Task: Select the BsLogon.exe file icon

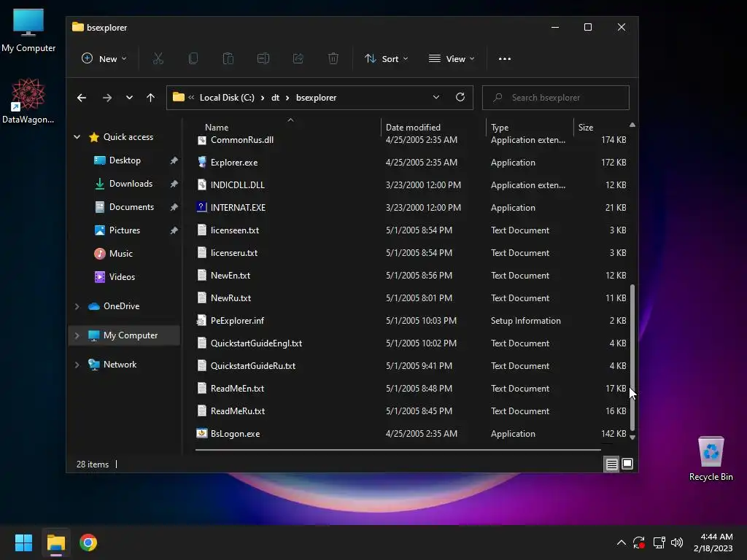Action: 202,433
